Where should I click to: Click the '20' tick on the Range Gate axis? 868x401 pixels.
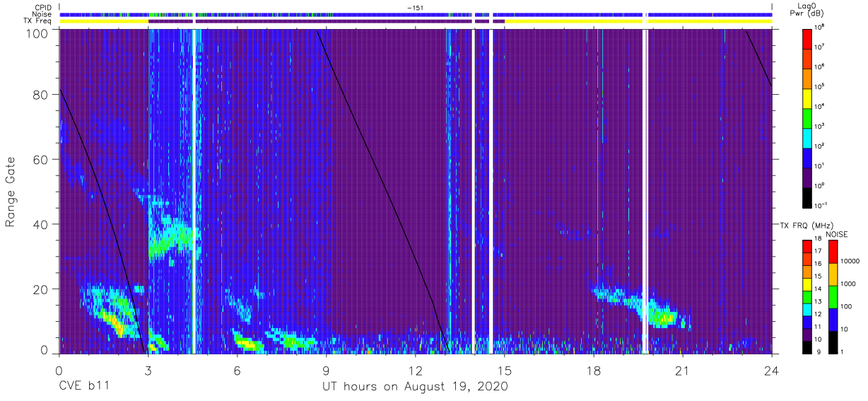tap(40, 289)
